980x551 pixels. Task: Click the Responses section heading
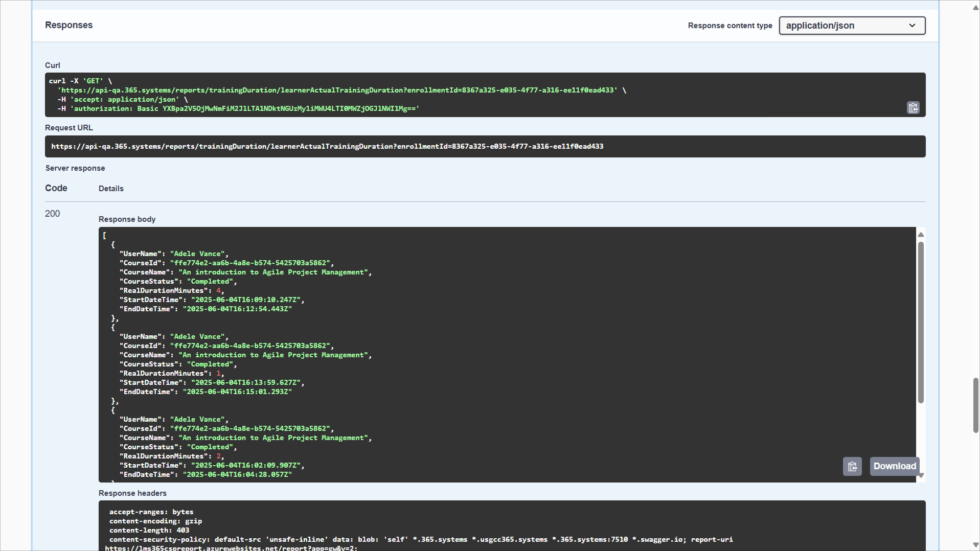tap(69, 25)
